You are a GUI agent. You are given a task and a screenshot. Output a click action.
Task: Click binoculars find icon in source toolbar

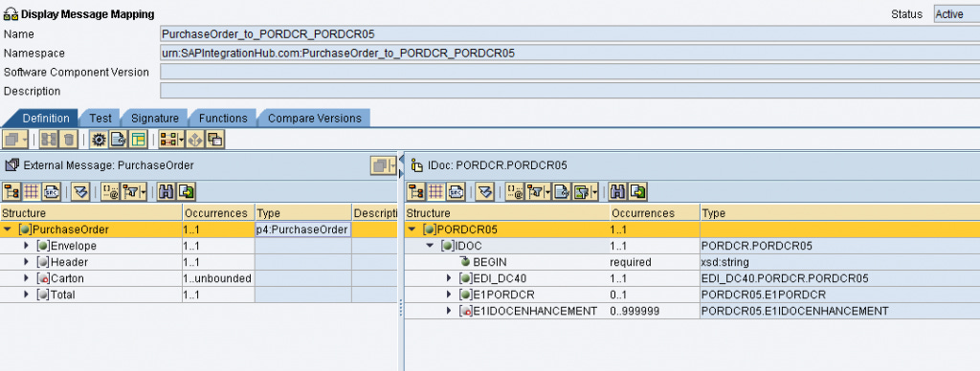pos(166,191)
